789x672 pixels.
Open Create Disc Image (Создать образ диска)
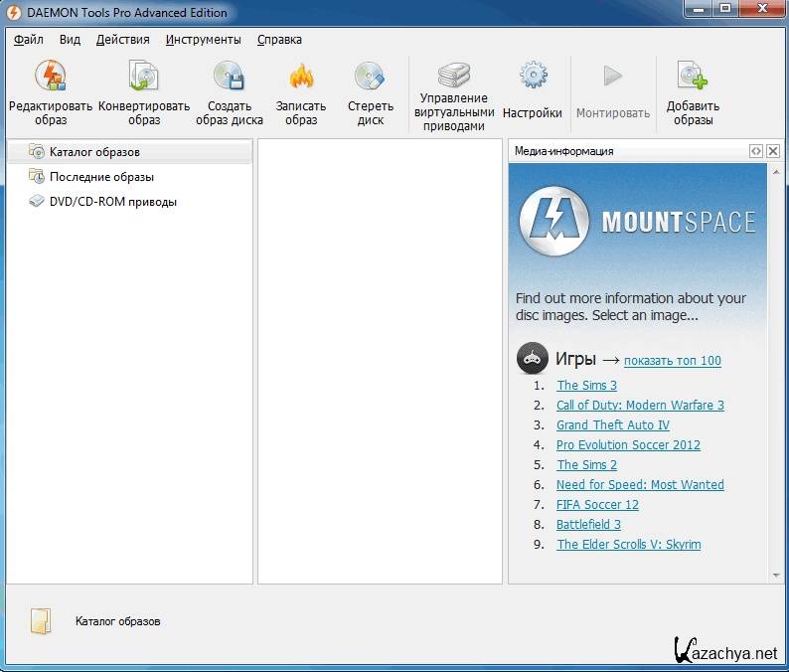[x=229, y=78]
